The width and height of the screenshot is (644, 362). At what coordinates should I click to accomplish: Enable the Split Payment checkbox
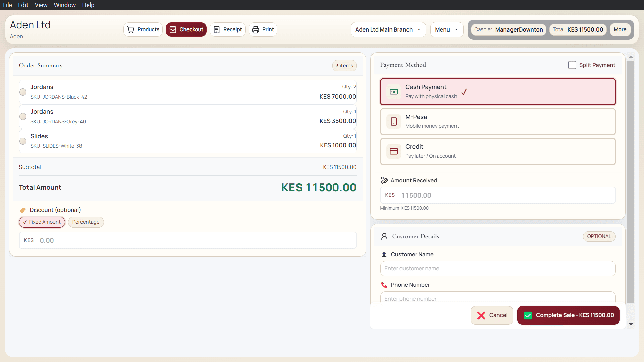point(572,65)
